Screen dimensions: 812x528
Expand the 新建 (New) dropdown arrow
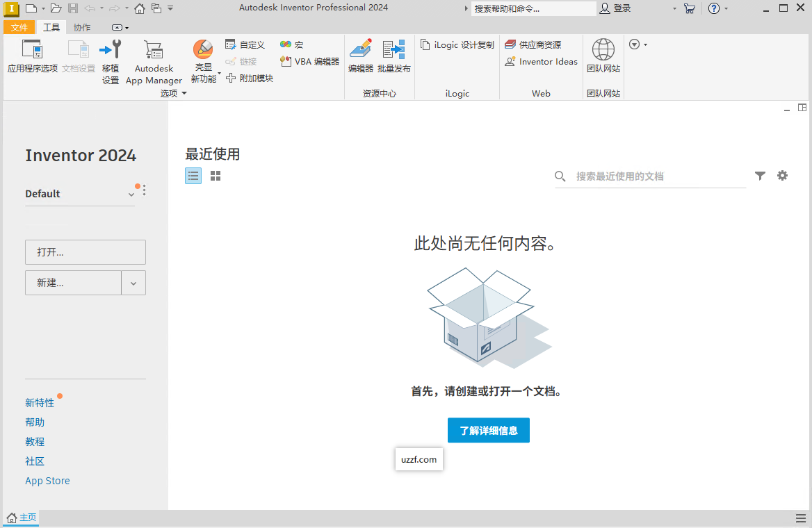point(133,282)
